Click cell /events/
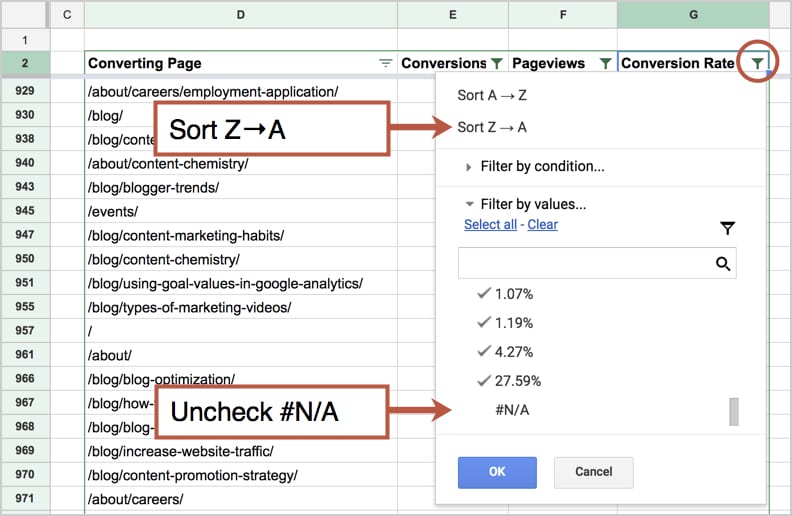This screenshot has width=792, height=516. (x=241, y=212)
